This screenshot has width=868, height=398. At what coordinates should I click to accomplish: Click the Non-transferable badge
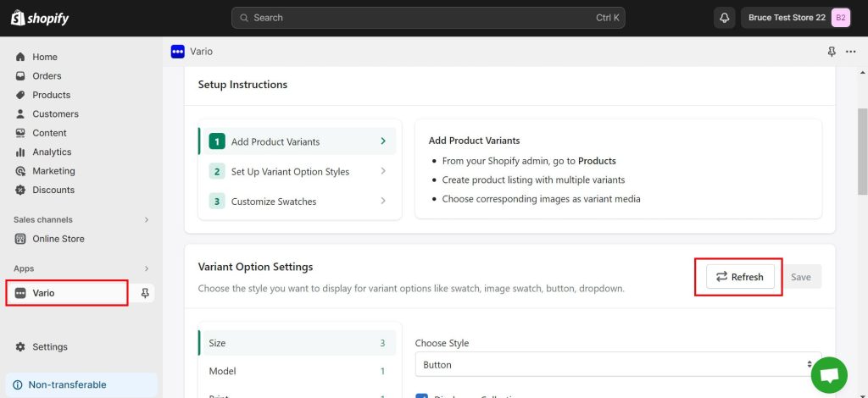click(81, 384)
